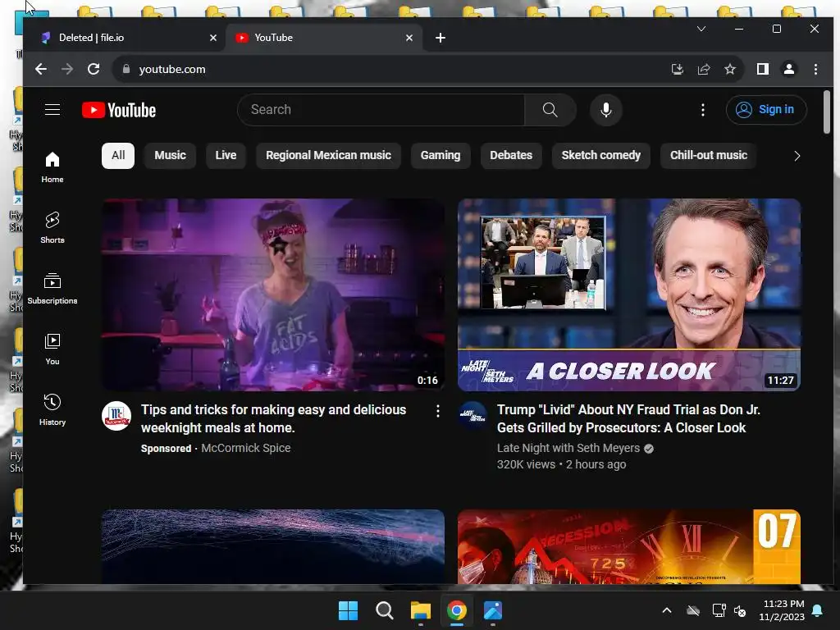Open options menu for sponsored McCormick video
Screen dimensions: 840x630
click(438, 411)
